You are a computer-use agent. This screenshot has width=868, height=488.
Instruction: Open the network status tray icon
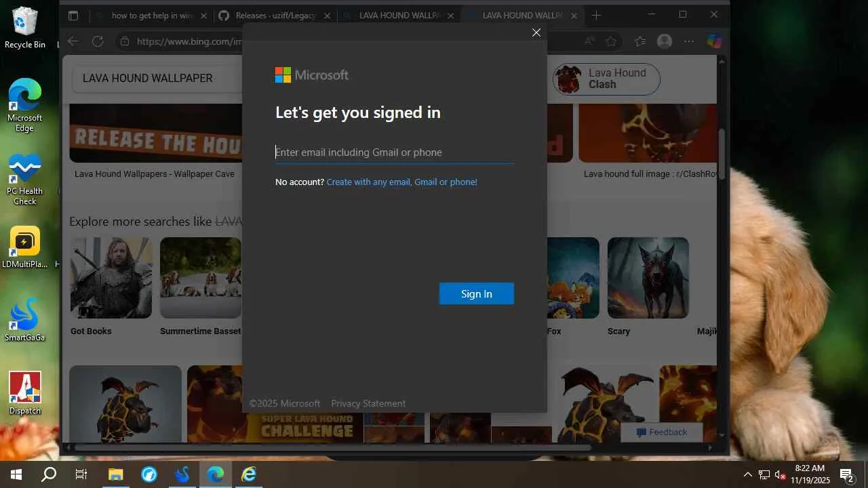[764, 474]
